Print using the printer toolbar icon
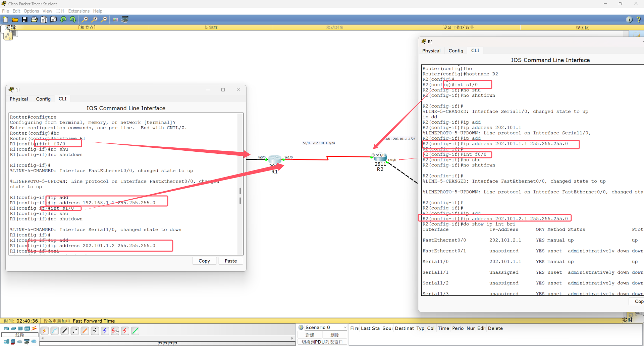Screen dimensions: 644x346 pos(34,20)
